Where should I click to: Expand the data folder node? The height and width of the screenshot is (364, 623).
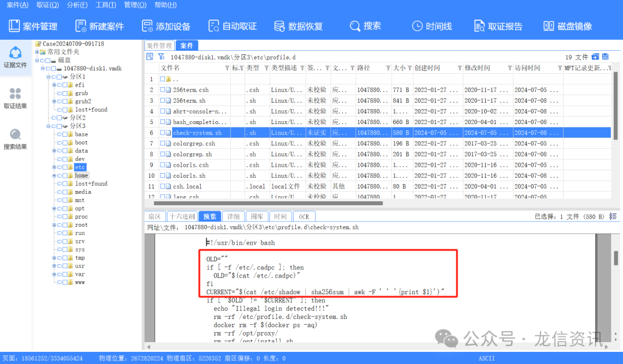[x=54, y=151]
